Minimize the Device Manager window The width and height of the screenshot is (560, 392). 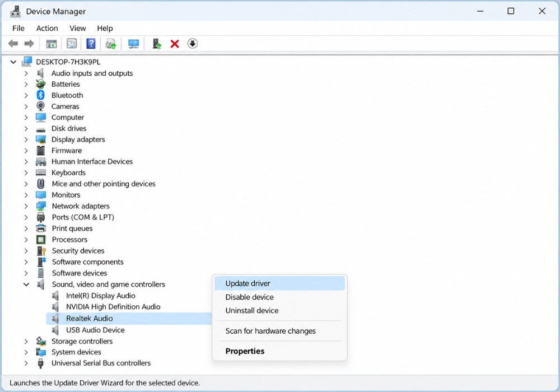click(480, 11)
